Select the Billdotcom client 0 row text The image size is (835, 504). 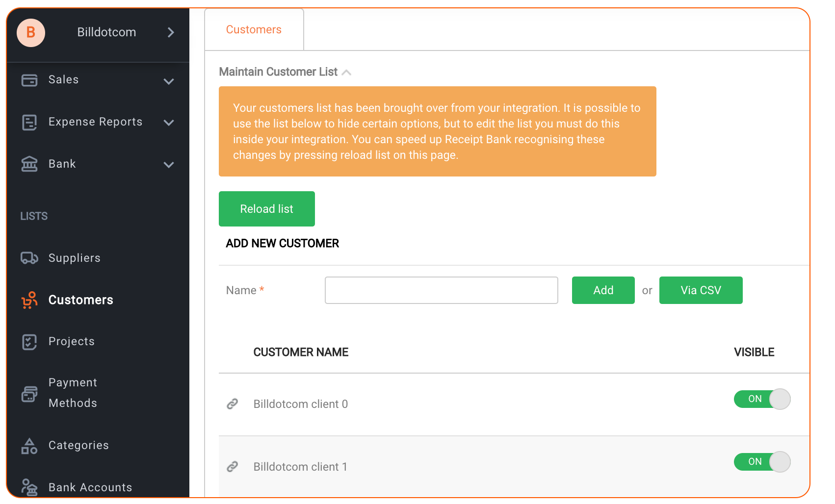(301, 404)
